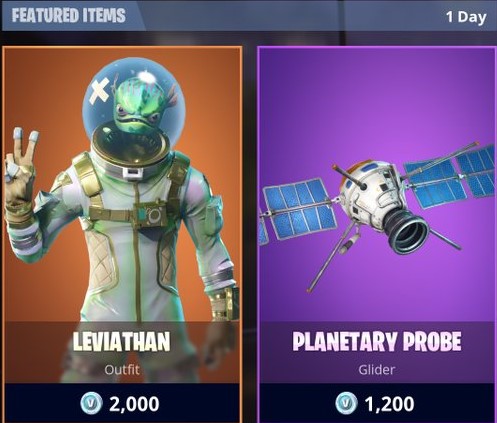Viewport: 497px width, 423px height.
Task: Click the Outfit type label
Action: [122, 369]
